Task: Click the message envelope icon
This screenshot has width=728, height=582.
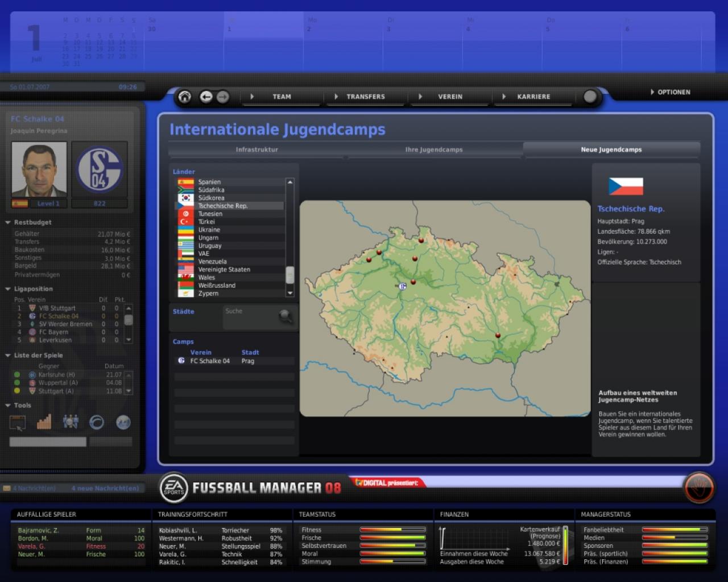Action: pyautogui.click(x=7, y=488)
